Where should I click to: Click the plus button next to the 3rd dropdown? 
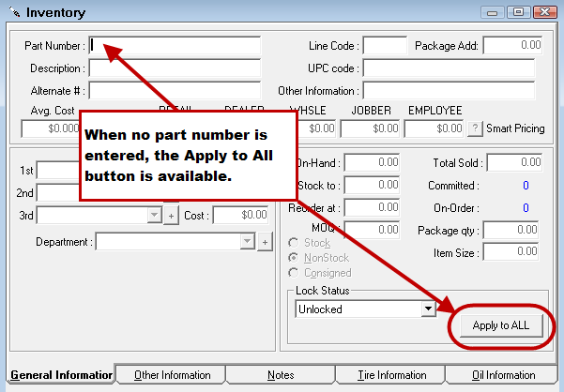tap(171, 216)
